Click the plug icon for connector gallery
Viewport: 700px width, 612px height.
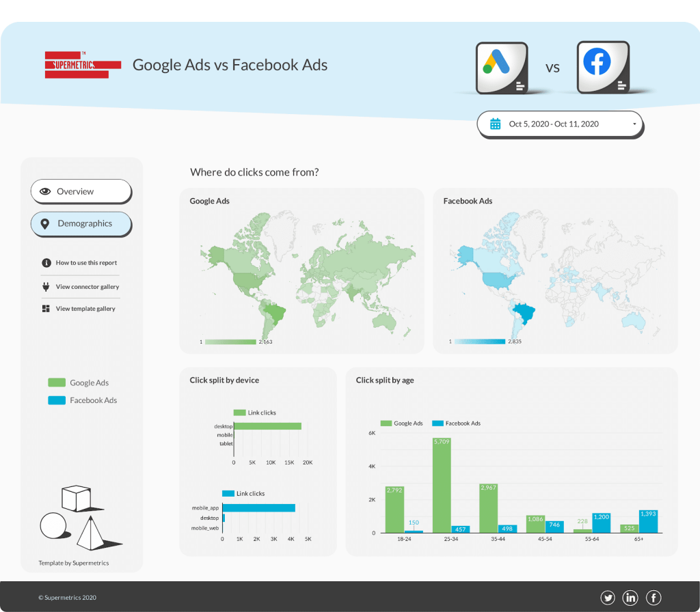(x=46, y=286)
